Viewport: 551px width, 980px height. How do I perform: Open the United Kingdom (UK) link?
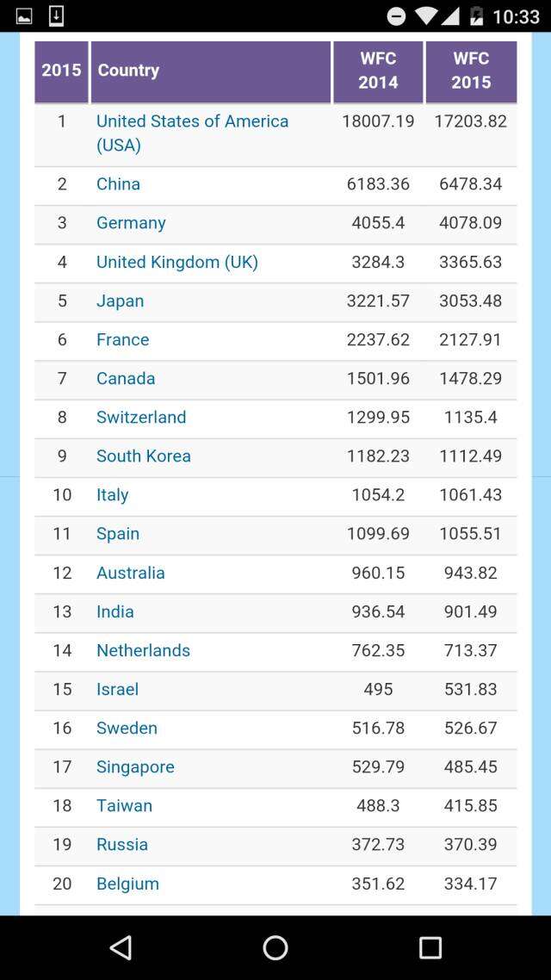pos(176,262)
